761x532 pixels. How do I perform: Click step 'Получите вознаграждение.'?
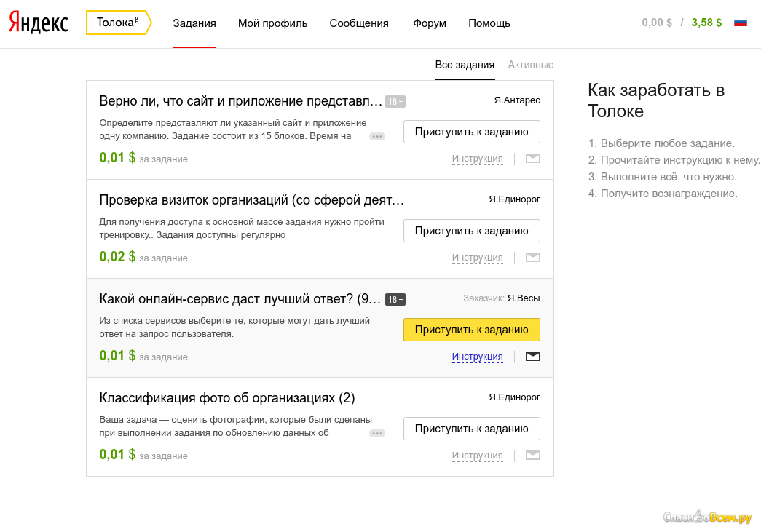(x=669, y=194)
